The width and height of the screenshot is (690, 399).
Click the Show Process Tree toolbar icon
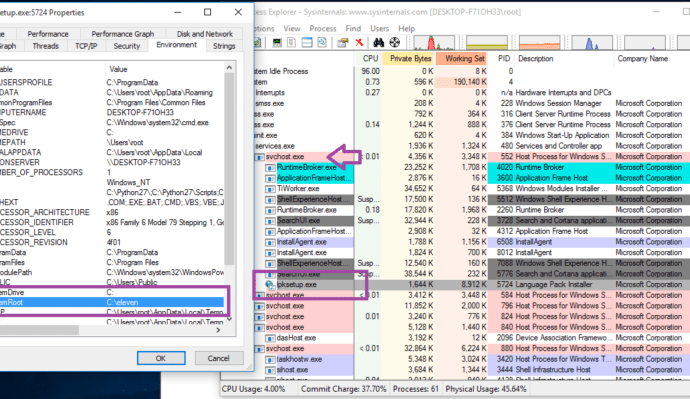pyautogui.click(x=291, y=42)
